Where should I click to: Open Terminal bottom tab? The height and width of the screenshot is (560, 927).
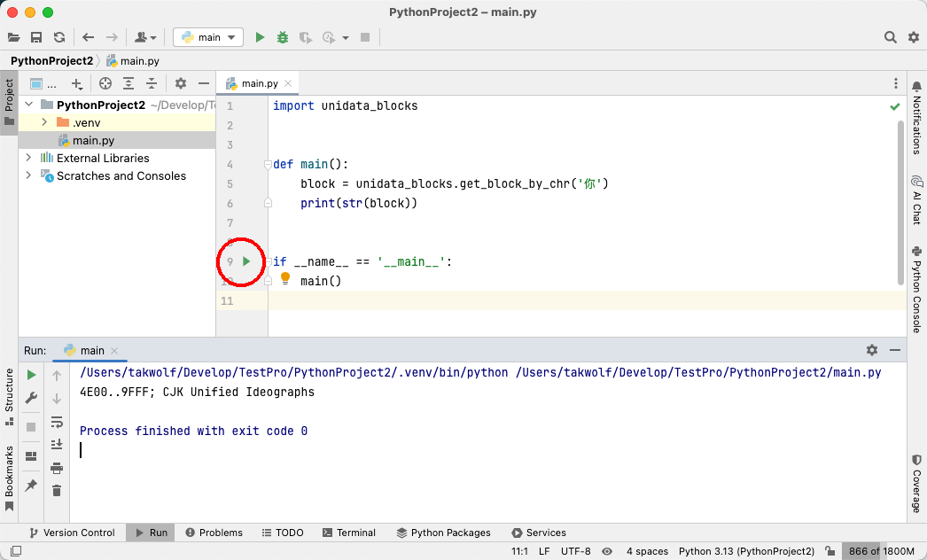coord(349,533)
